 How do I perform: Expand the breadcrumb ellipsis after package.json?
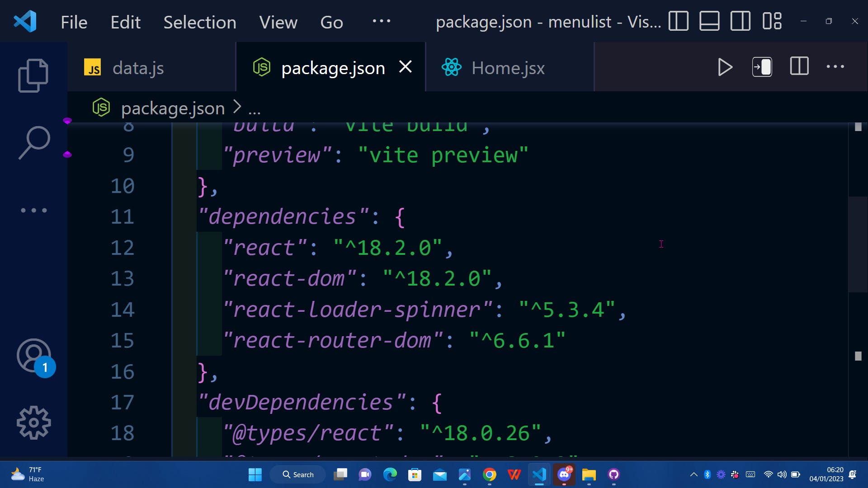(255, 108)
